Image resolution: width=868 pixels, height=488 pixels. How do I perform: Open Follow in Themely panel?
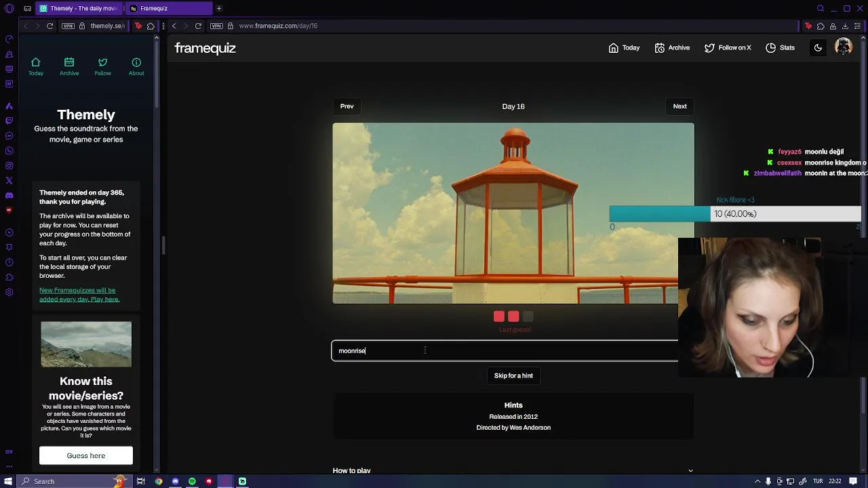(x=102, y=66)
